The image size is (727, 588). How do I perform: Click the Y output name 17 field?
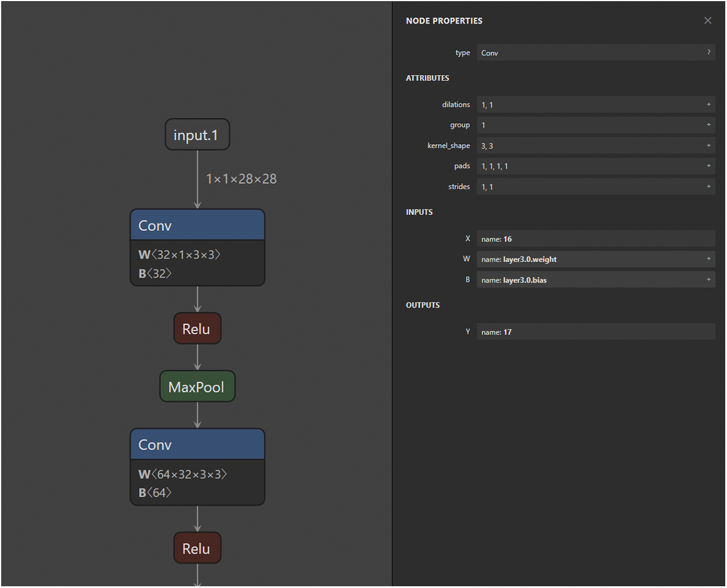[x=595, y=332]
